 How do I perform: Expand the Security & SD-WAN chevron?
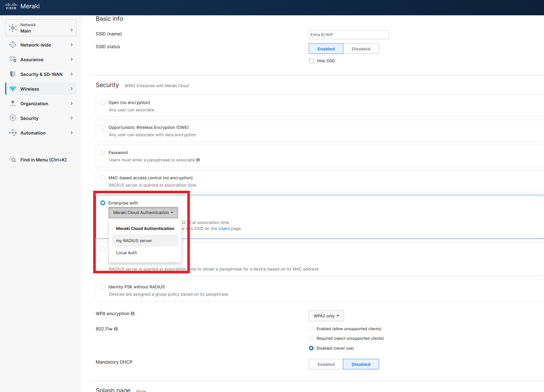click(x=71, y=74)
